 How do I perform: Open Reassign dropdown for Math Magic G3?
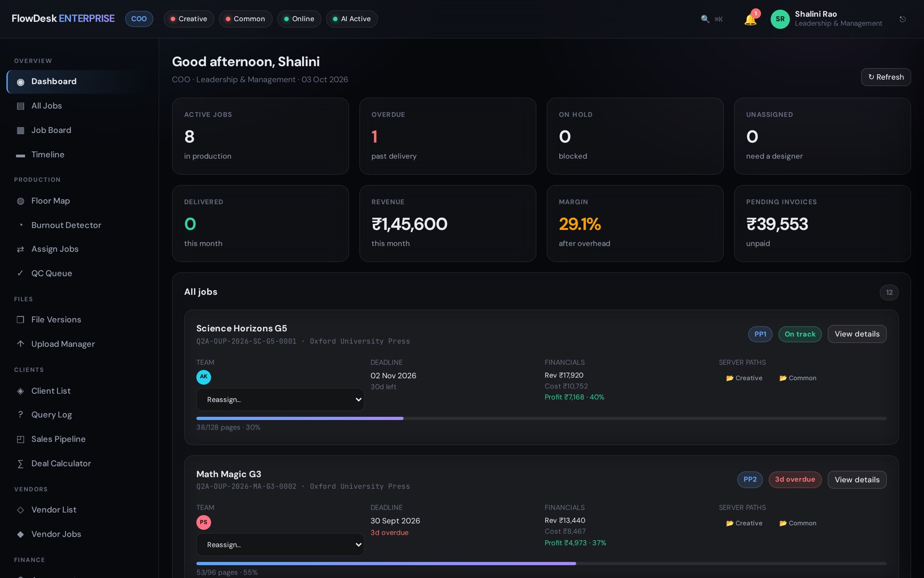click(x=280, y=545)
